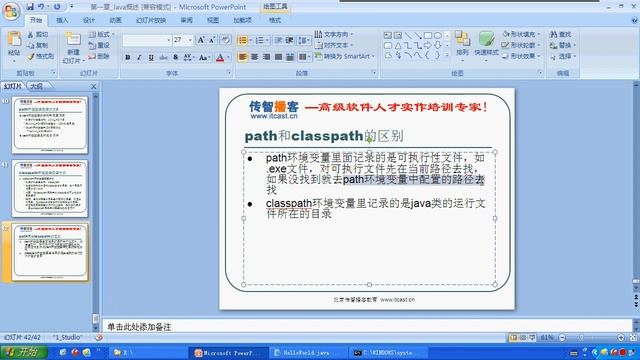Reset slide layout (重设)

[x=99, y=45]
